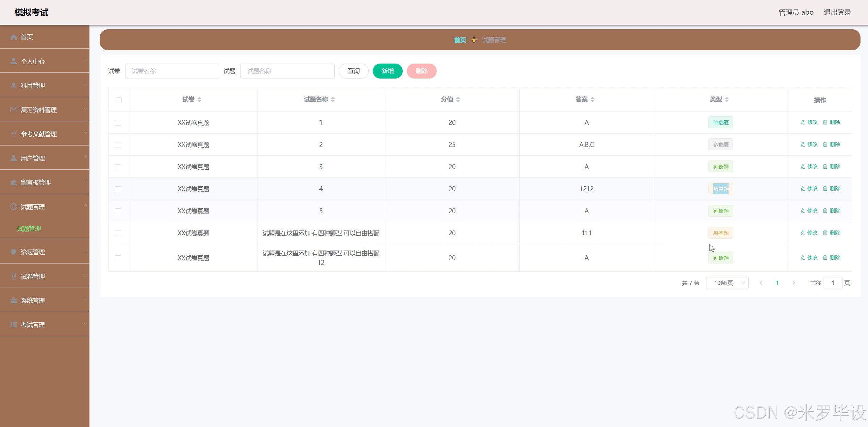This screenshot has width=868, height=427.
Task: Click the sort arrows on 分值 column
Action: (458, 100)
